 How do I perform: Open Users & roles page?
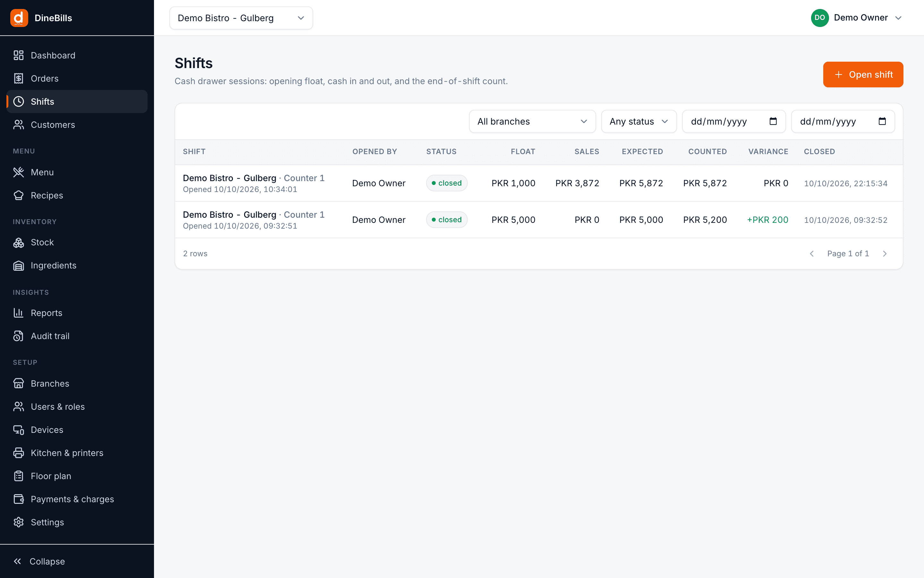pyautogui.click(x=77, y=407)
